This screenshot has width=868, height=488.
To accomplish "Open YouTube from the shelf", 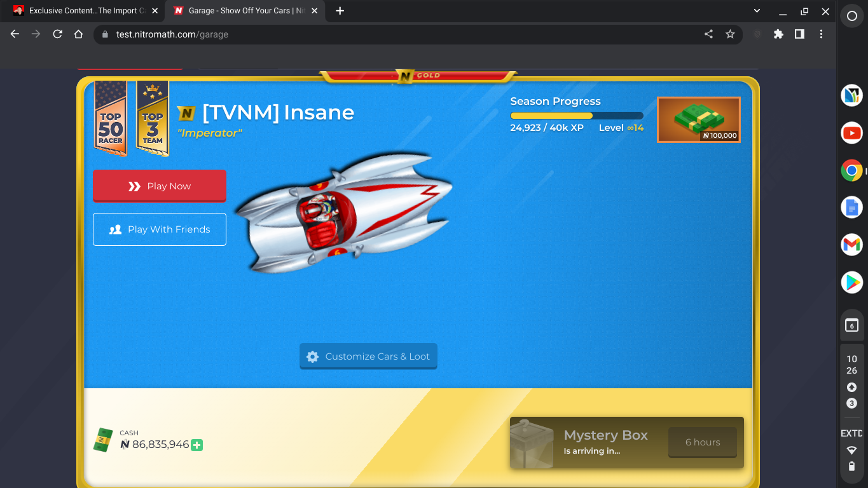I will click(851, 133).
